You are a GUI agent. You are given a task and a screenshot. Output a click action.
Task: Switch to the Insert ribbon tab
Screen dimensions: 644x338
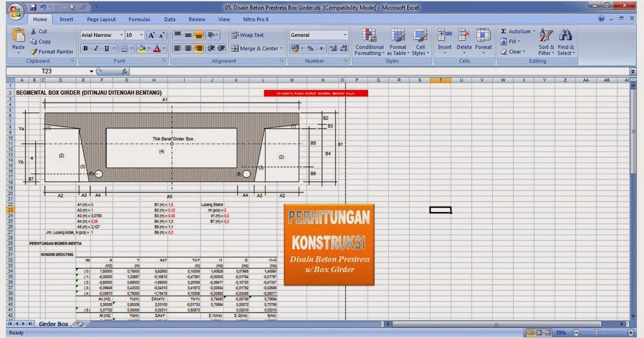pos(66,19)
